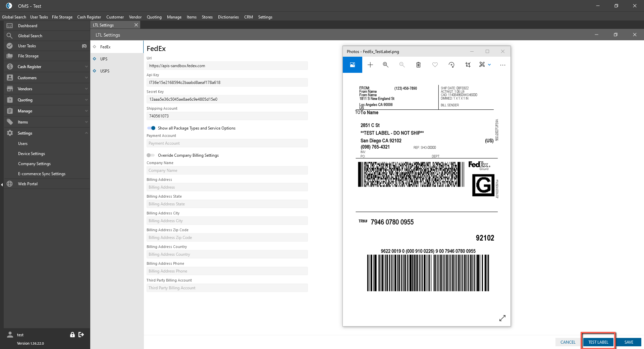Click the rotate icon in Photos toolbar
This screenshot has width=644, height=349.
coord(451,65)
